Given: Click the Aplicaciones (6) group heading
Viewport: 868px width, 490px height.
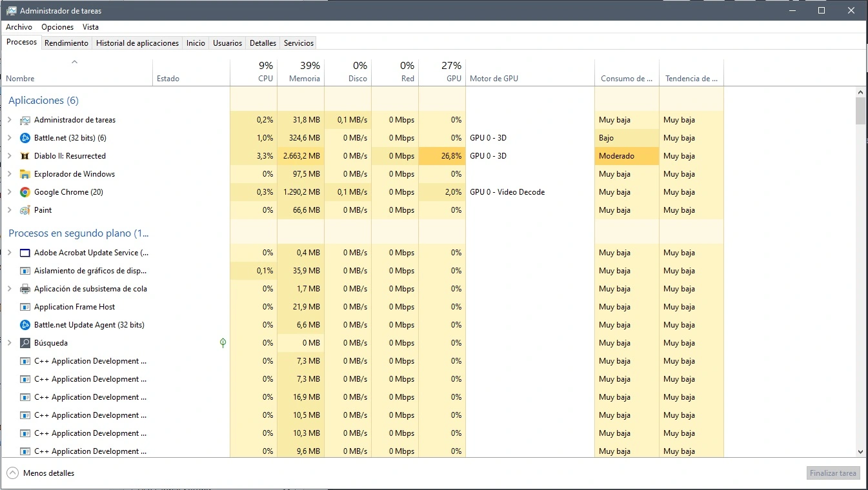Looking at the screenshot, I should (x=43, y=101).
